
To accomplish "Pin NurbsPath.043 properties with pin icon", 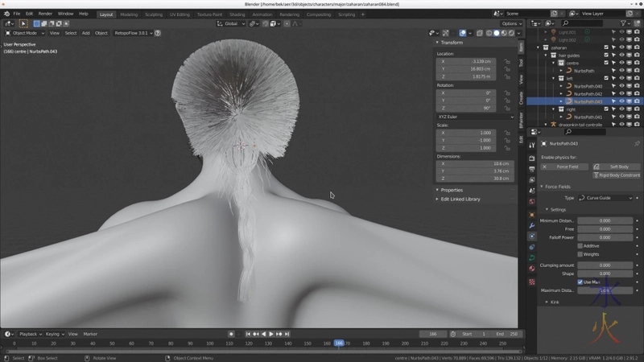I will [x=637, y=143].
